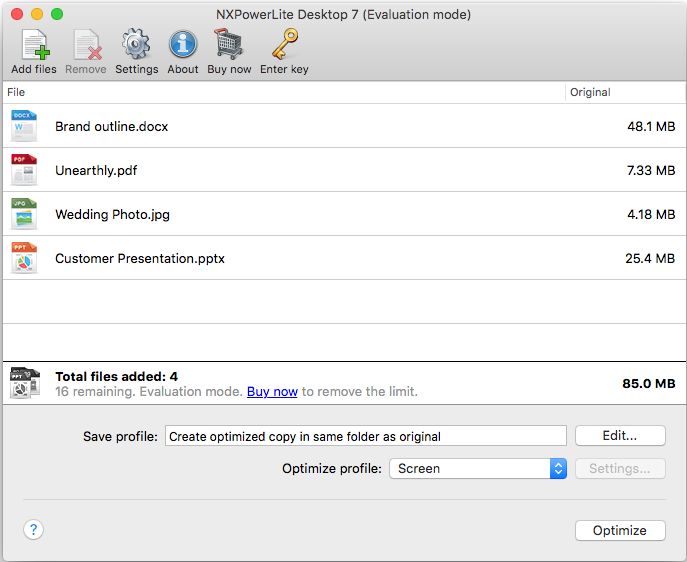
Task: Click the 4.18 MB size value
Action: point(651,215)
